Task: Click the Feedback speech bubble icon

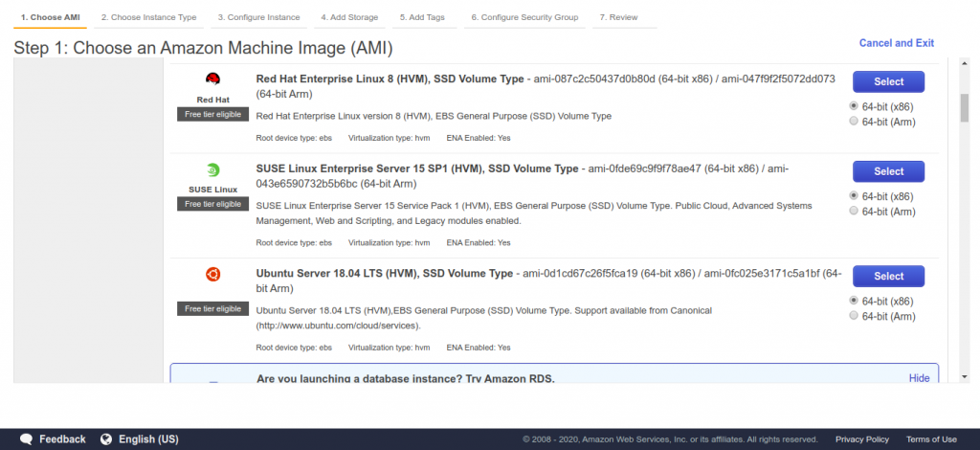Action: tap(26, 439)
